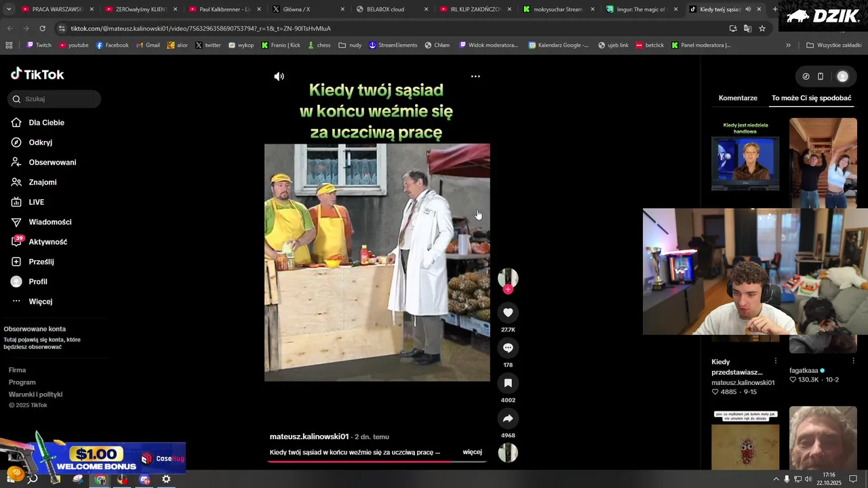Expand the Firma footer section
868x488 pixels.
(x=18, y=370)
